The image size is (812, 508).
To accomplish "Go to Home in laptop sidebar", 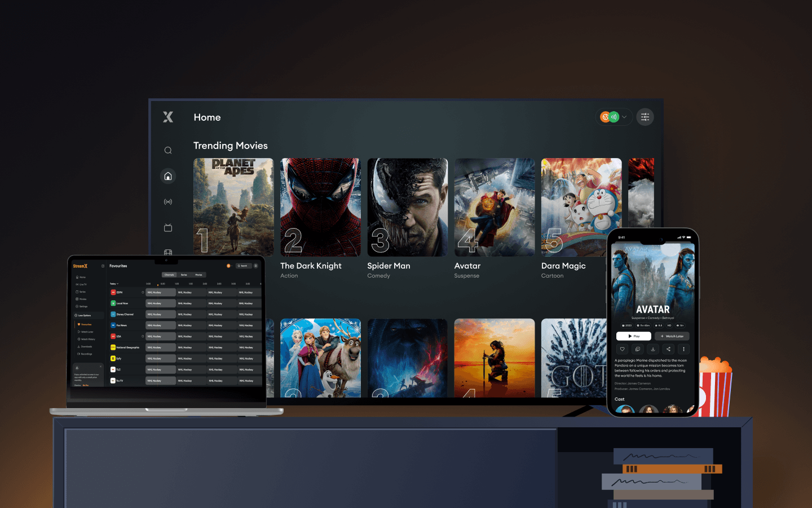I will [81, 277].
